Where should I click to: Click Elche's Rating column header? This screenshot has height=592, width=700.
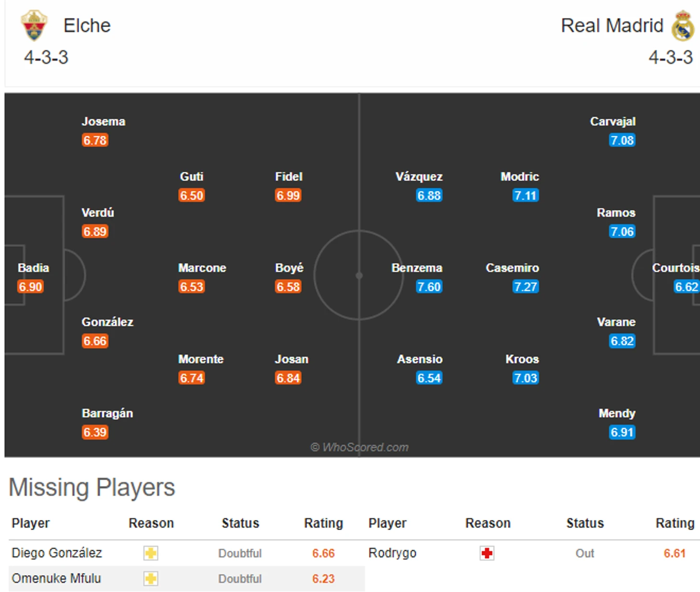point(324,523)
